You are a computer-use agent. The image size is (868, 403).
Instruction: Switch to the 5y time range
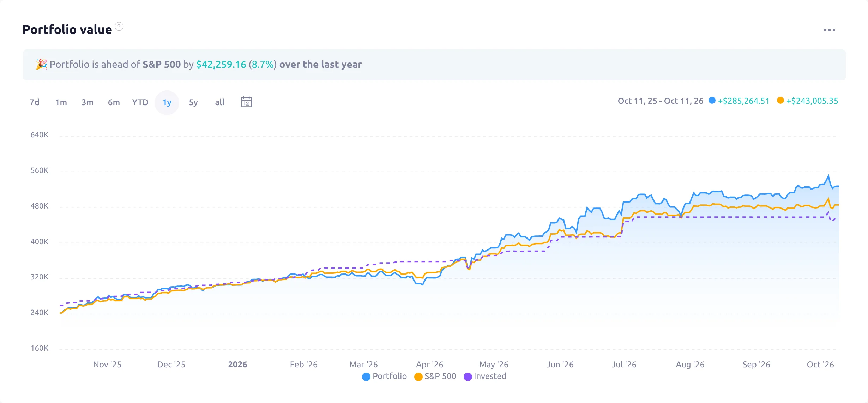click(193, 102)
